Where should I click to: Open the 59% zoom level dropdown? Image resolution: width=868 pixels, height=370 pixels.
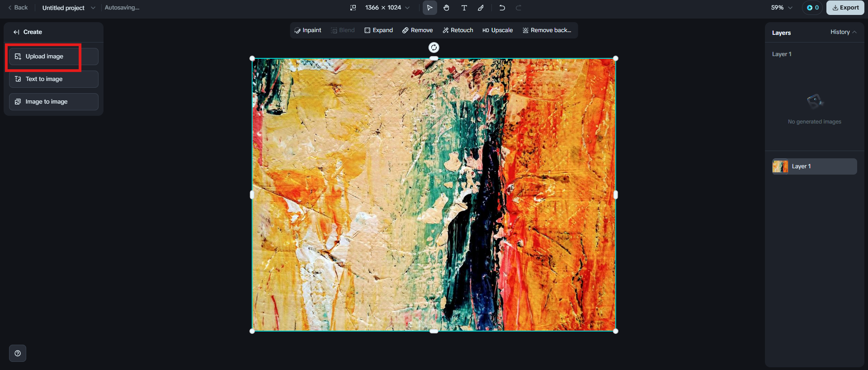coord(782,8)
